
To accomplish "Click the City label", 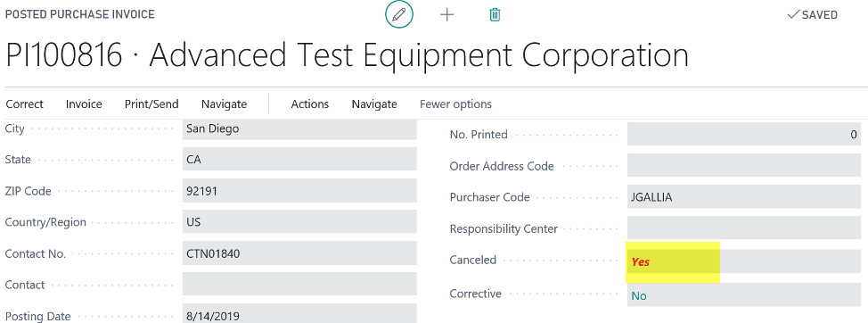I will [x=14, y=128].
